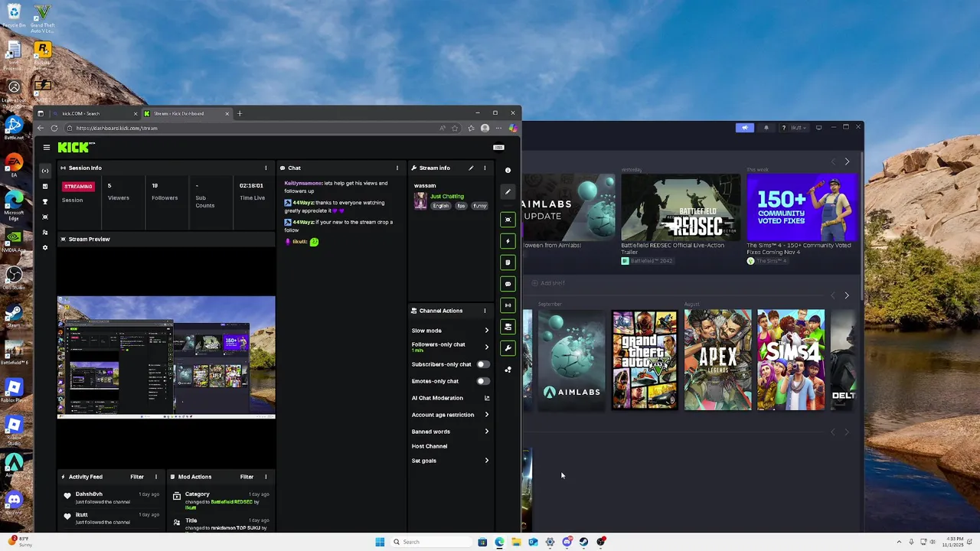This screenshot has width=980, height=551.
Task: Toggle the mod actions widget button
Action: [x=508, y=327]
